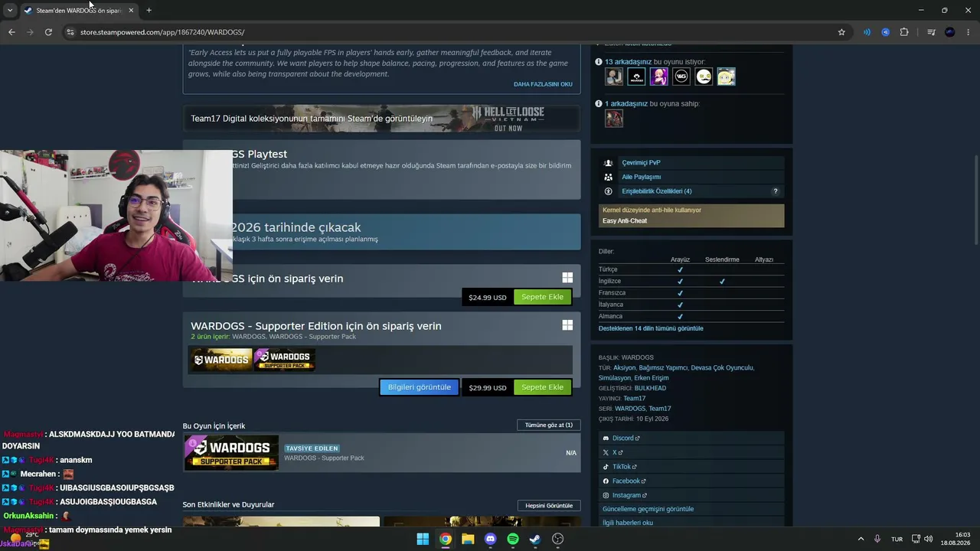
Task: Open the tab search dropdown in Chrome
Action: click(x=10, y=10)
